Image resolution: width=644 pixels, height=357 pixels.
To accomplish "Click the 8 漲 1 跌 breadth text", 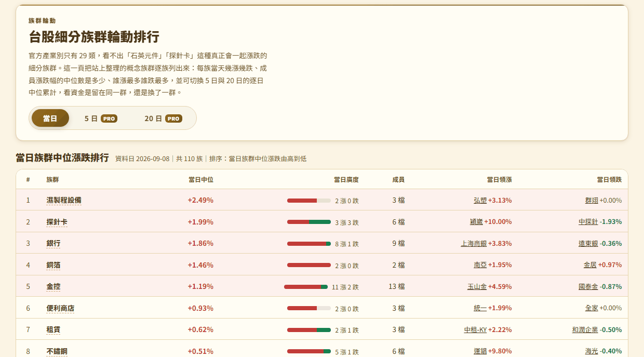I will coord(347,244).
